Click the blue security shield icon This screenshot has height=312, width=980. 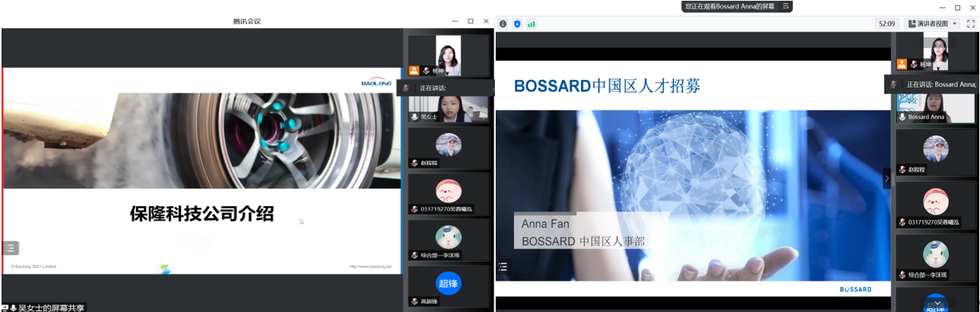517,24
